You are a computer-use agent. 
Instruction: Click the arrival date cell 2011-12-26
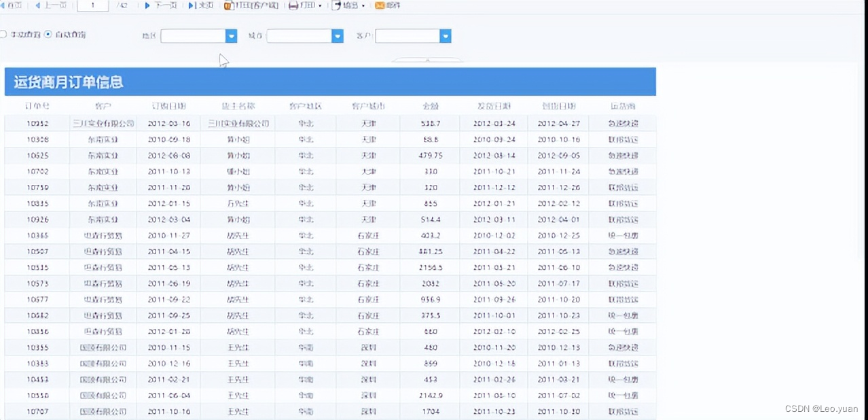click(x=559, y=188)
